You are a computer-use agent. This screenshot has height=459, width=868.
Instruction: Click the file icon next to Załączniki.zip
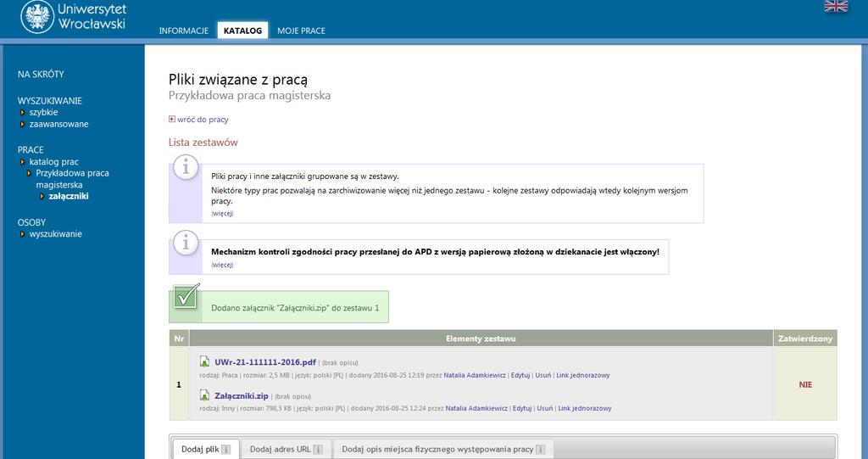pos(204,395)
